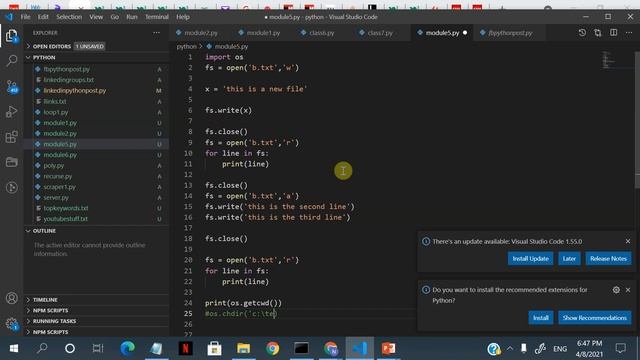Open extension recommendation notification settings gear
This screenshot has height=360, width=640.
pyautogui.click(x=616, y=290)
